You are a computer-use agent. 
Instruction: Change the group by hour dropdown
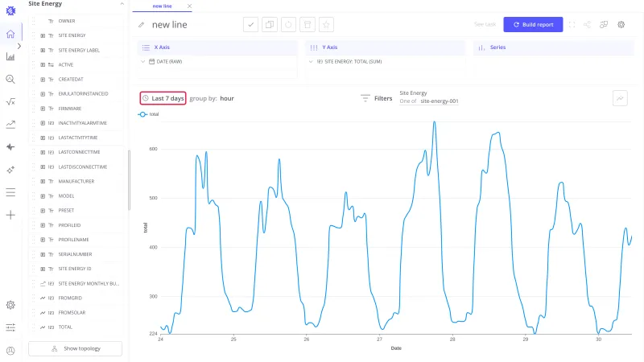[x=227, y=98]
